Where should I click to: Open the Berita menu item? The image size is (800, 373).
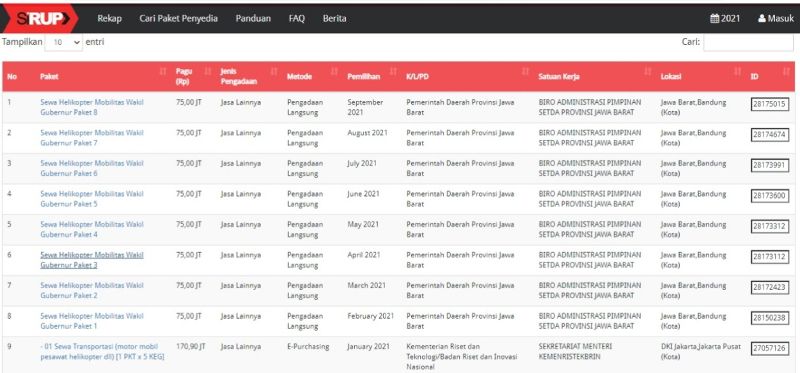point(335,18)
